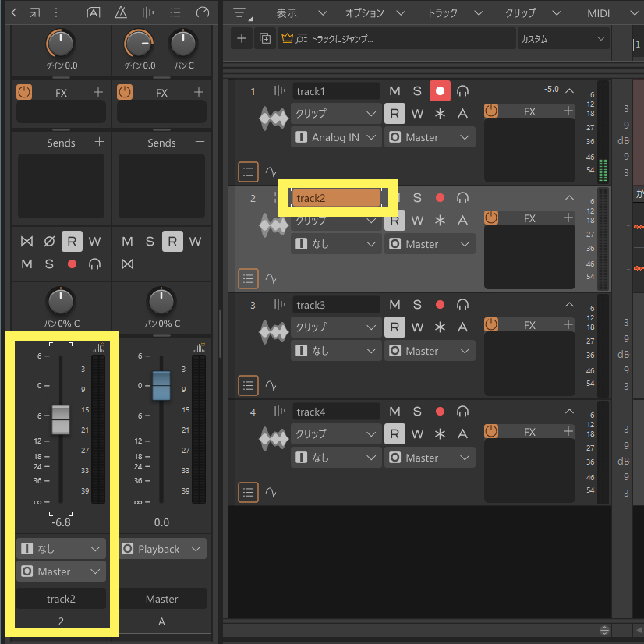Click the track2 name label in inspector

61,599
